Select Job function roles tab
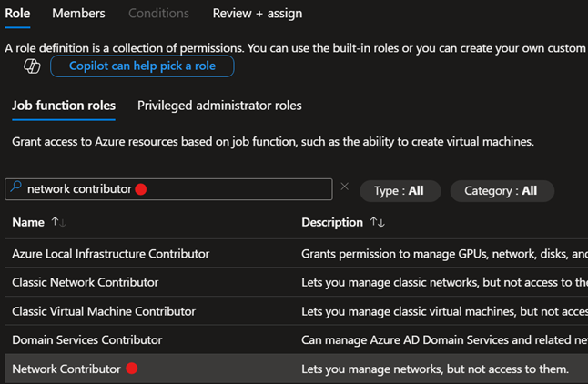The width and height of the screenshot is (588, 384). (64, 106)
